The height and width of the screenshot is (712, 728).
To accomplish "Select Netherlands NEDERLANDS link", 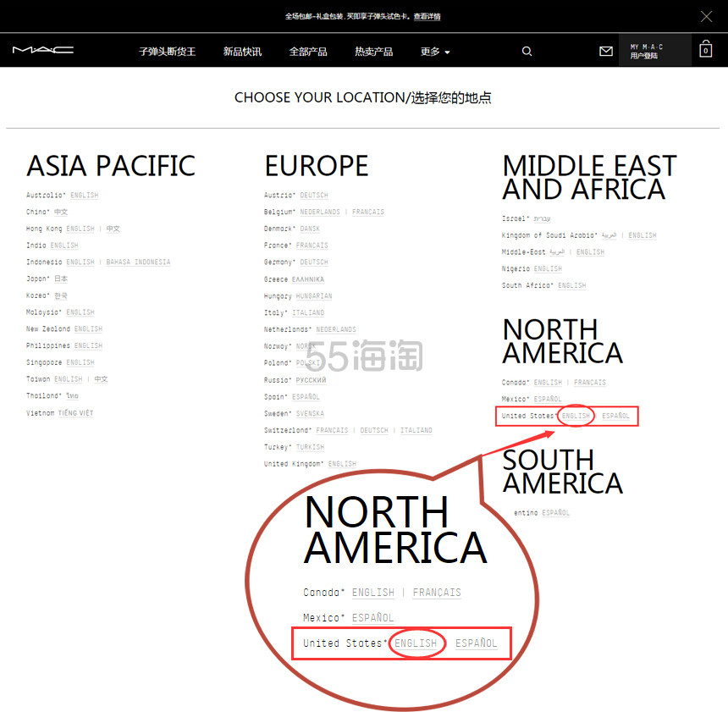I will point(336,329).
